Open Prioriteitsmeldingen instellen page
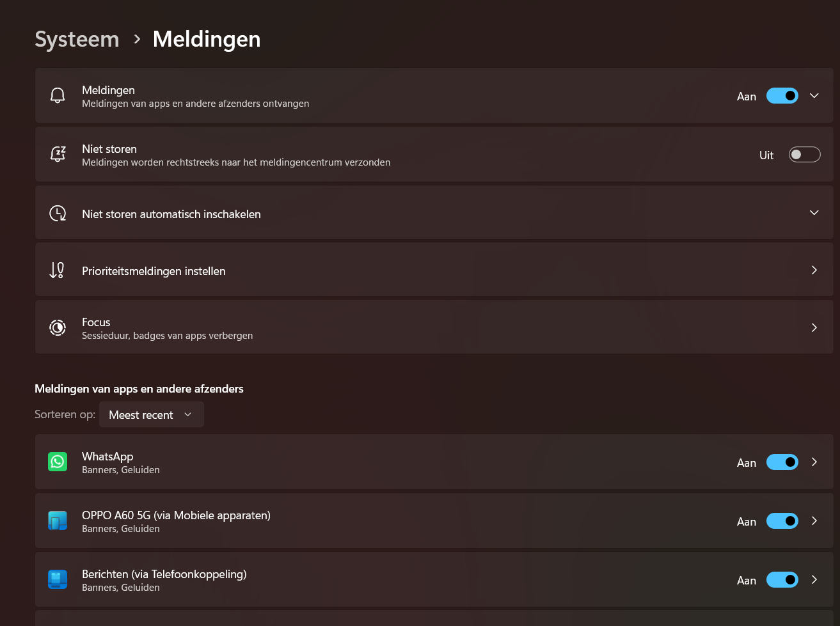The height and width of the screenshot is (626, 840). point(434,270)
